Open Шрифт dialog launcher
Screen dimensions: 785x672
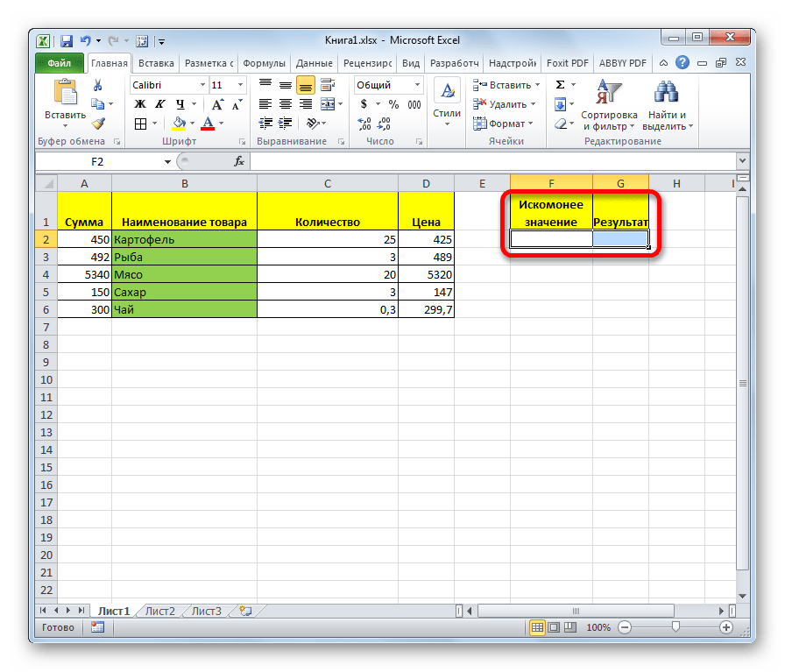tap(242, 142)
